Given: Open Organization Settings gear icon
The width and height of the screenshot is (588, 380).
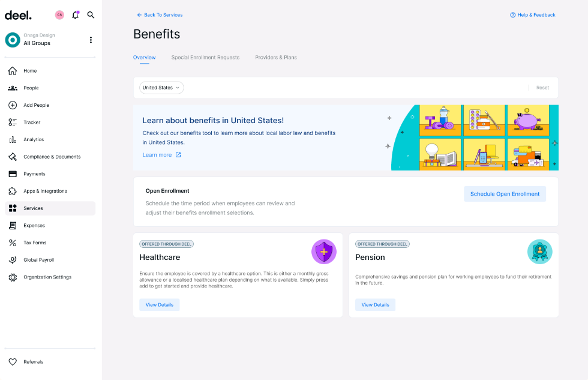Looking at the screenshot, I should tap(13, 277).
